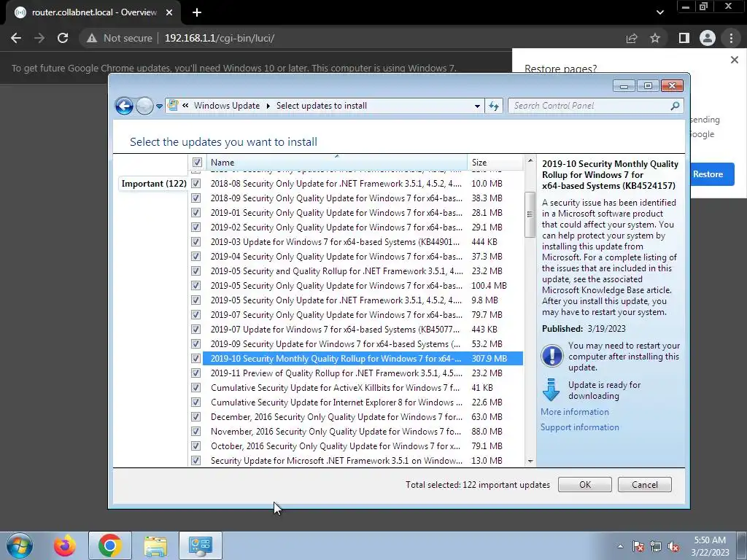This screenshot has height=560, width=747.
Task: Uncheck 2019-04 Security Only Quality Update
Action: click(x=196, y=256)
